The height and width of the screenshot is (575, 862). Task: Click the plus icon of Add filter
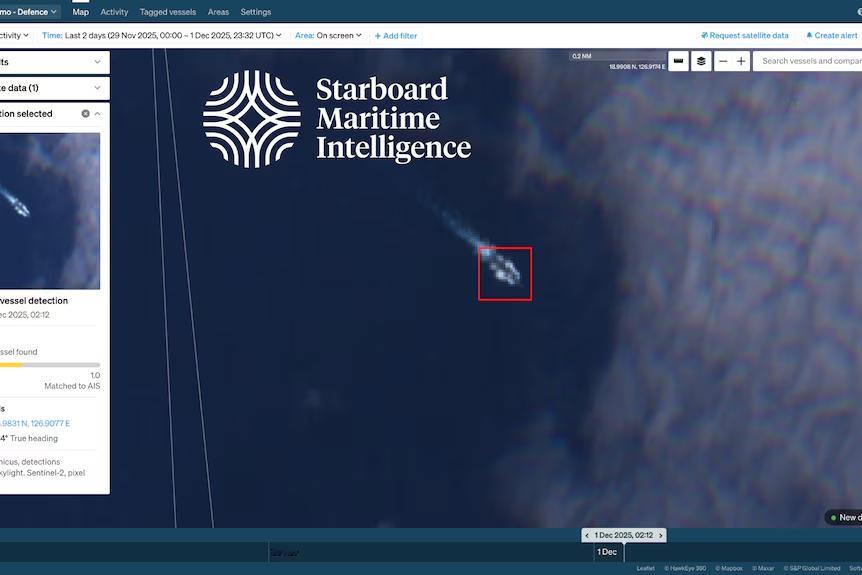(x=378, y=36)
